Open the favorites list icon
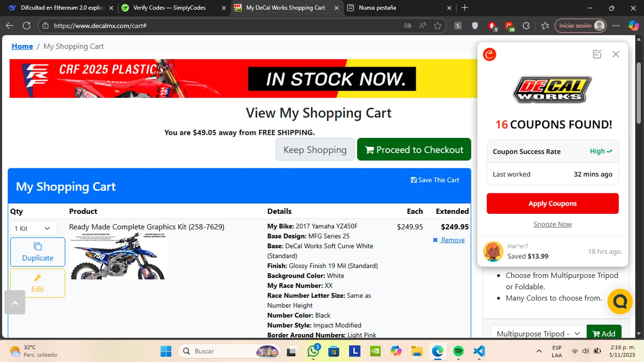Screen dimensions: 644x362 point(545,26)
